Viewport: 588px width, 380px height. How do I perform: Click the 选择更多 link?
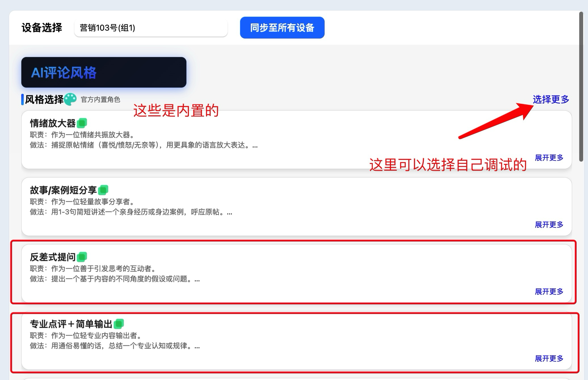click(x=551, y=99)
